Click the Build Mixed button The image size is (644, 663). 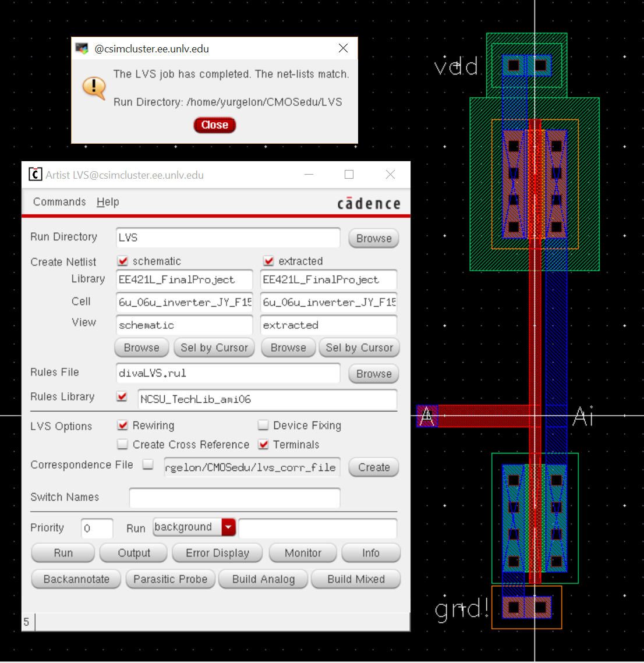tap(356, 579)
